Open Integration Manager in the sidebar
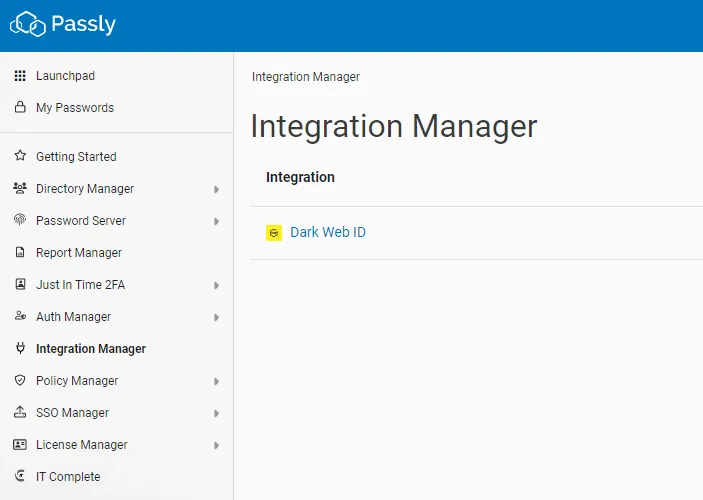The height and width of the screenshot is (500, 703). 91,349
